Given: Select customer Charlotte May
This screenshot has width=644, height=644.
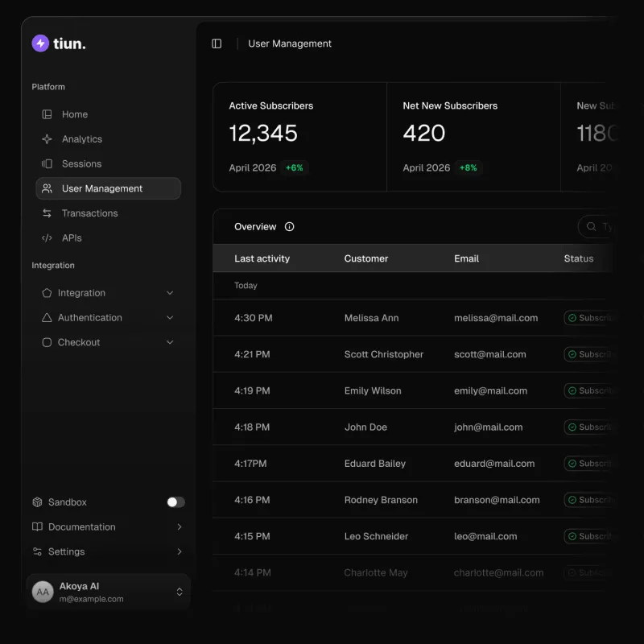Looking at the screenshot, I should click(376, 572).
